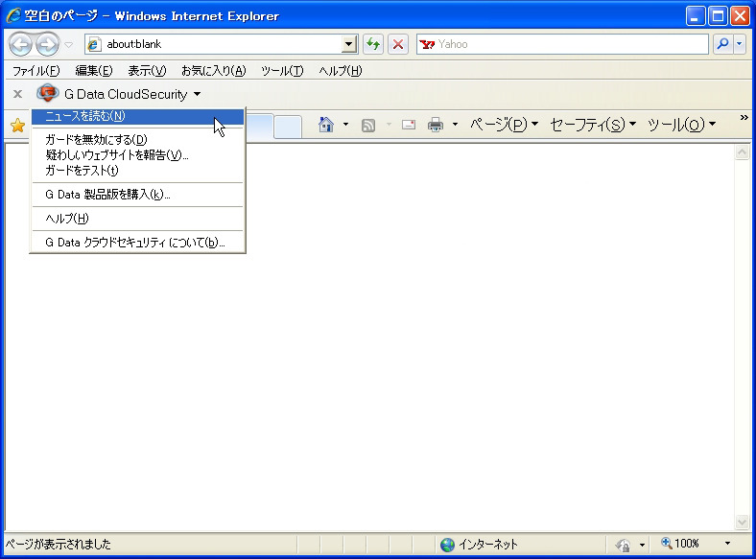Image resolution: width=756 pixels, height=559 pixels.
Task: Expand the Home button dropdown arrow
Action: tap(345, 125)
